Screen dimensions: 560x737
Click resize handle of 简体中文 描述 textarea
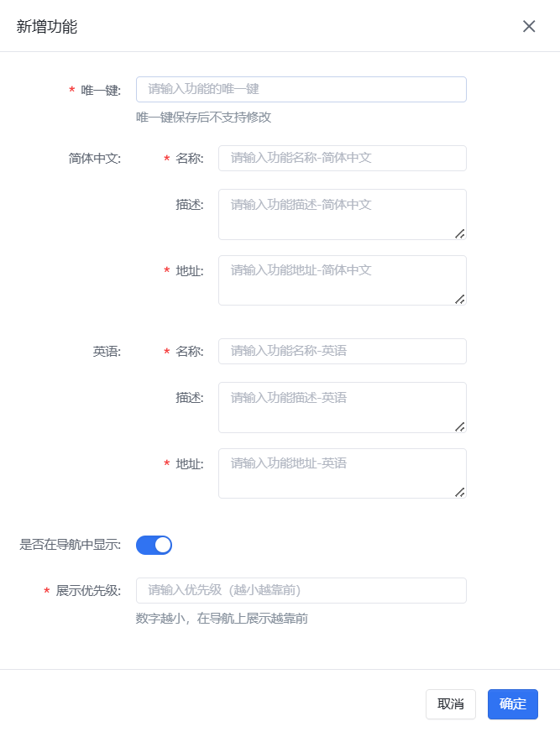pyautogui.click(x=460, y=233)
